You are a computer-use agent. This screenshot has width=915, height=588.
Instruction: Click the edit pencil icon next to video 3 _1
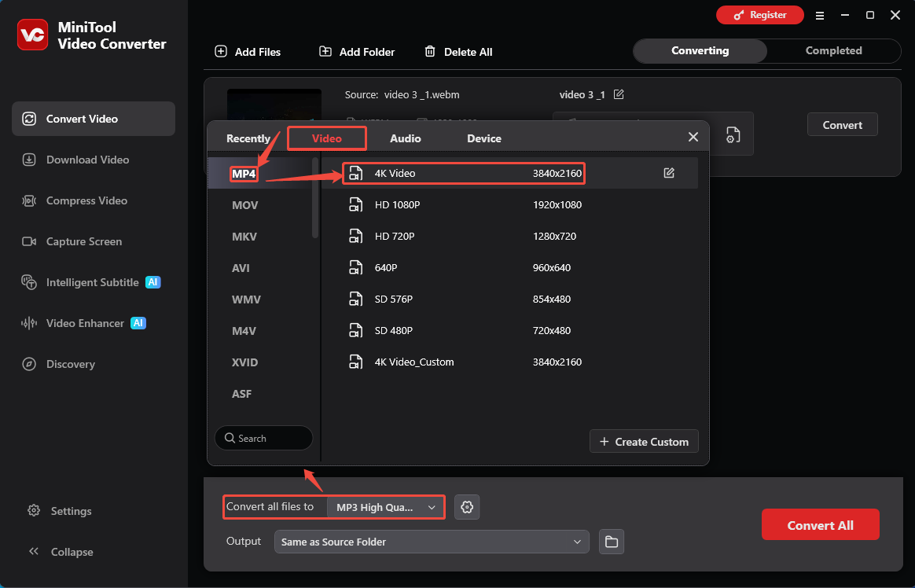pos(619,94)
